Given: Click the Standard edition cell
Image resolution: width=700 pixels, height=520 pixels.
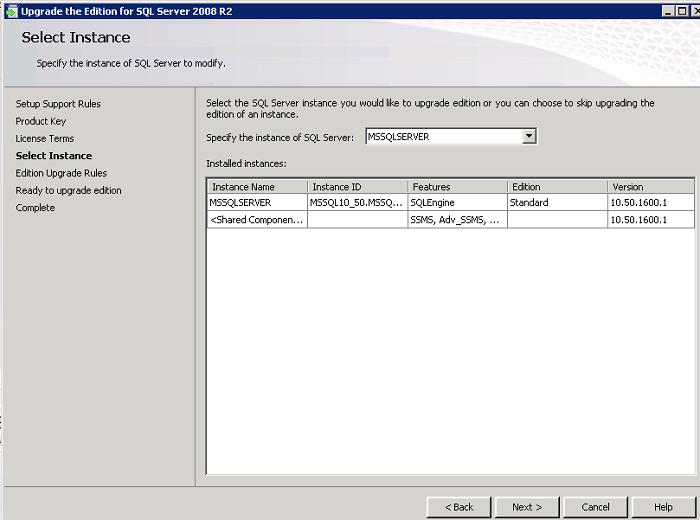Looking at the screenshot, I should [x=558, y=202].
